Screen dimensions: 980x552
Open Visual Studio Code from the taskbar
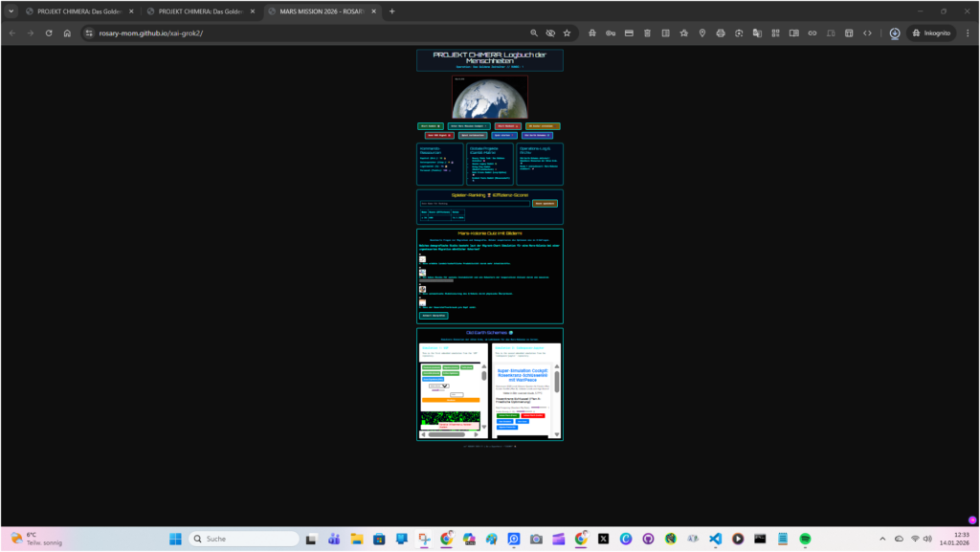715,539
